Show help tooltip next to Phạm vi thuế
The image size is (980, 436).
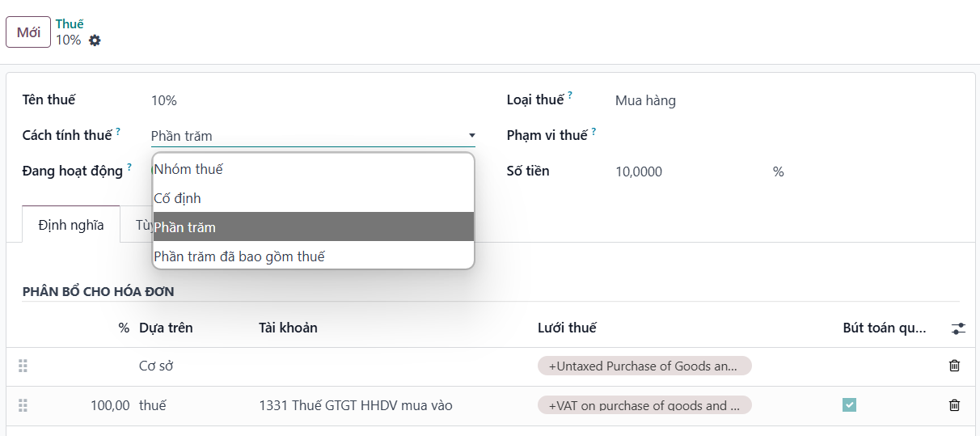click(x=593, y=130)
